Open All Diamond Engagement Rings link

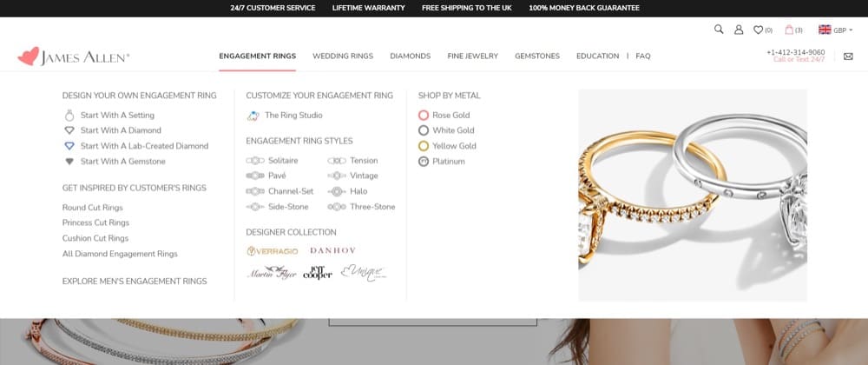[x=120, y=254]
